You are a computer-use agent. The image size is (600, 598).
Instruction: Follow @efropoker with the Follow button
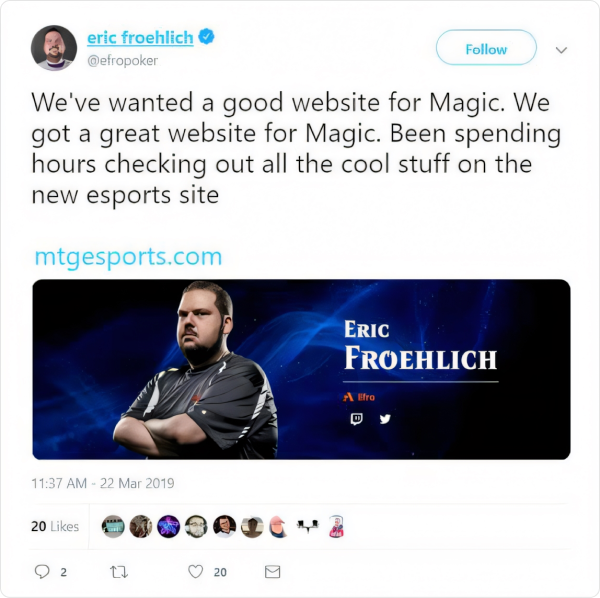coord(486,47)
